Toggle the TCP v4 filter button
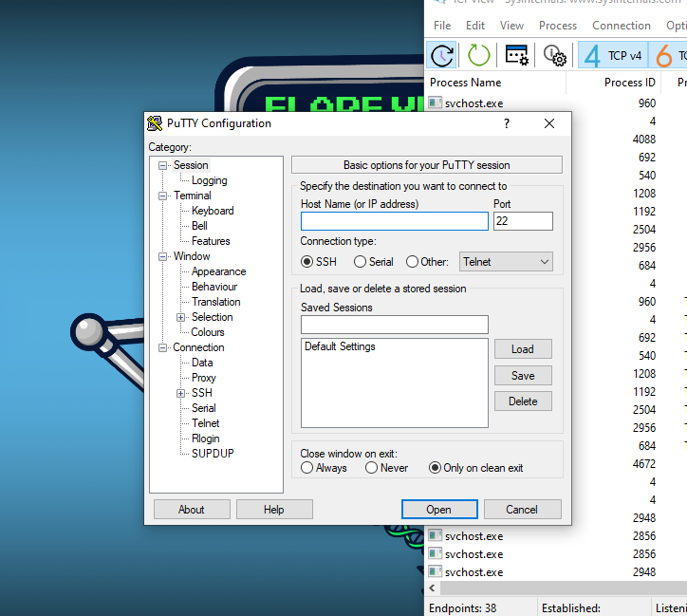 [614, 55]
